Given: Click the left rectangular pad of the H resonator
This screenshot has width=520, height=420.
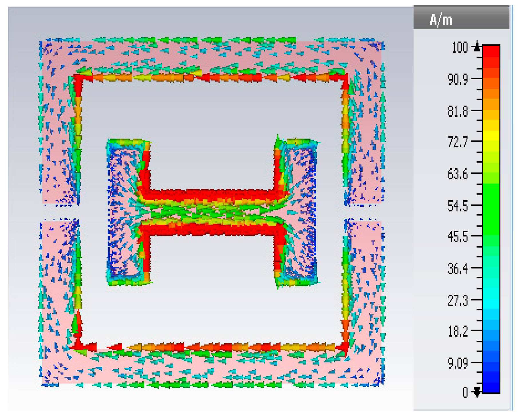Looking at the screenshot, I should coord(123,212).
